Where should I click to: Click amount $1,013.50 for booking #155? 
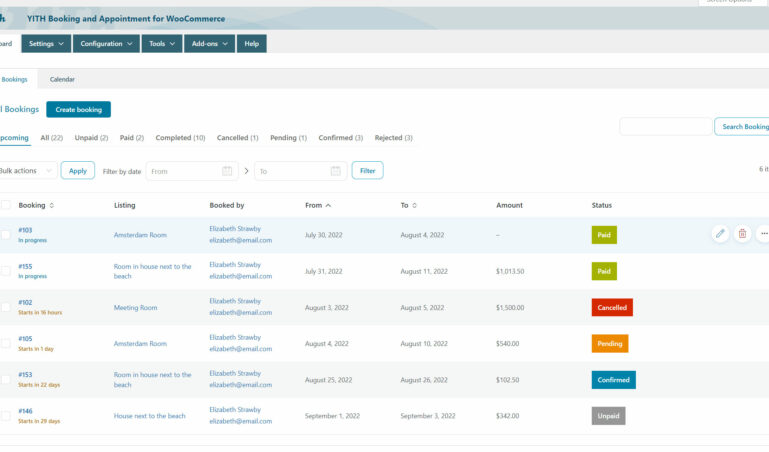point(510,271)
